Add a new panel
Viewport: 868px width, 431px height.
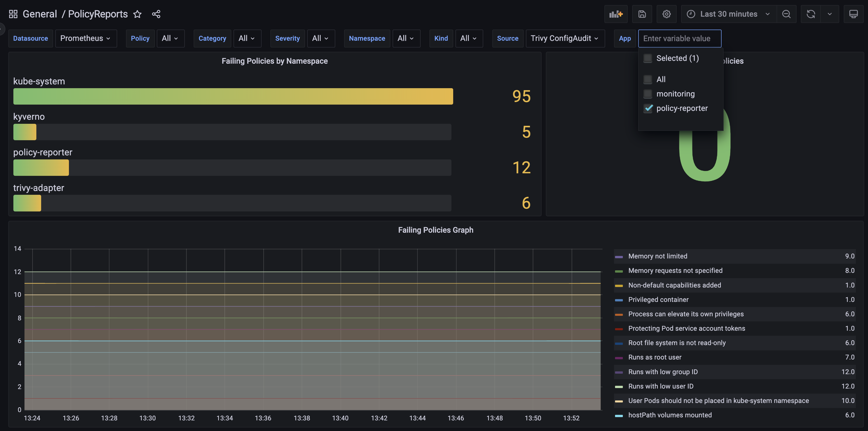point(616,14)
